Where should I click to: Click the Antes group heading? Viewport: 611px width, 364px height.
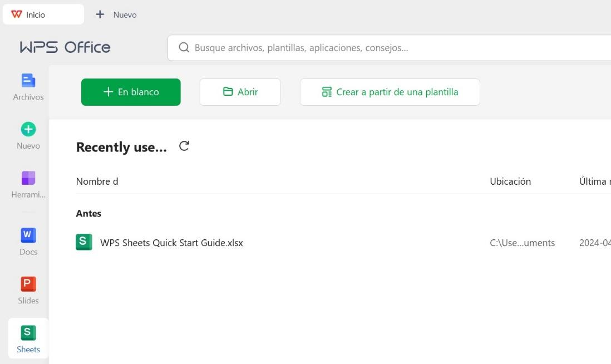pyautogui.click(x=88, y=214)
